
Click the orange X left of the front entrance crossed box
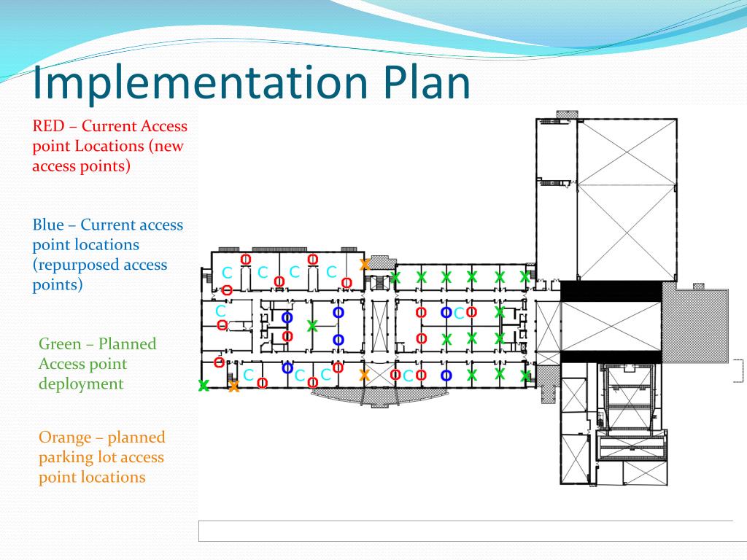[365, 375]
